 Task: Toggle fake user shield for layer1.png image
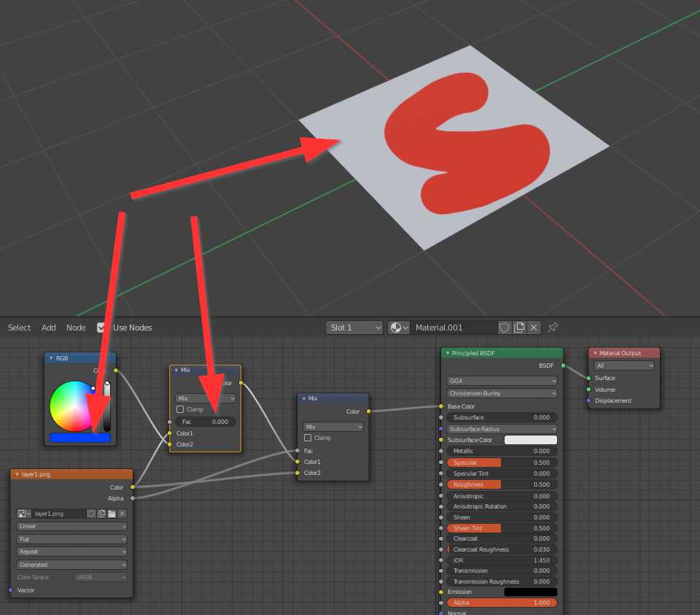pos(91,514)
